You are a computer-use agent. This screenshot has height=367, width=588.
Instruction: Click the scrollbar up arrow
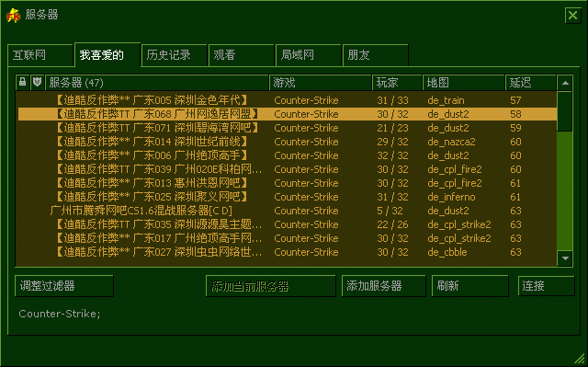(x=565, y=83)
